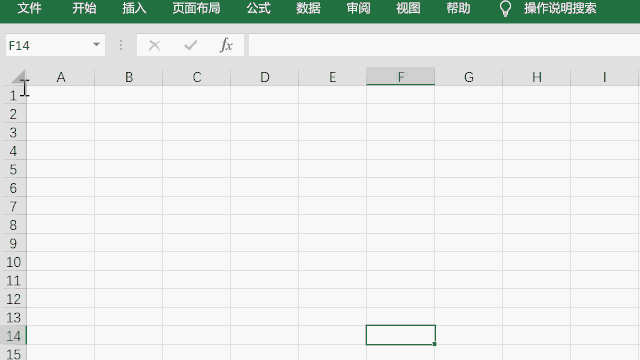Open the 公式 ribbon tab
640x360 pixels.
click(258, 8)
